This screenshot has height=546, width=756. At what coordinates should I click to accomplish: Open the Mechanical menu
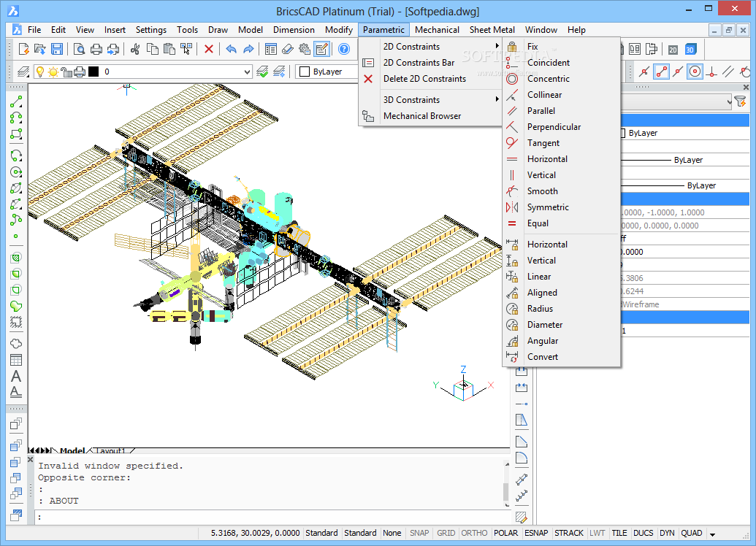[437, 30]
